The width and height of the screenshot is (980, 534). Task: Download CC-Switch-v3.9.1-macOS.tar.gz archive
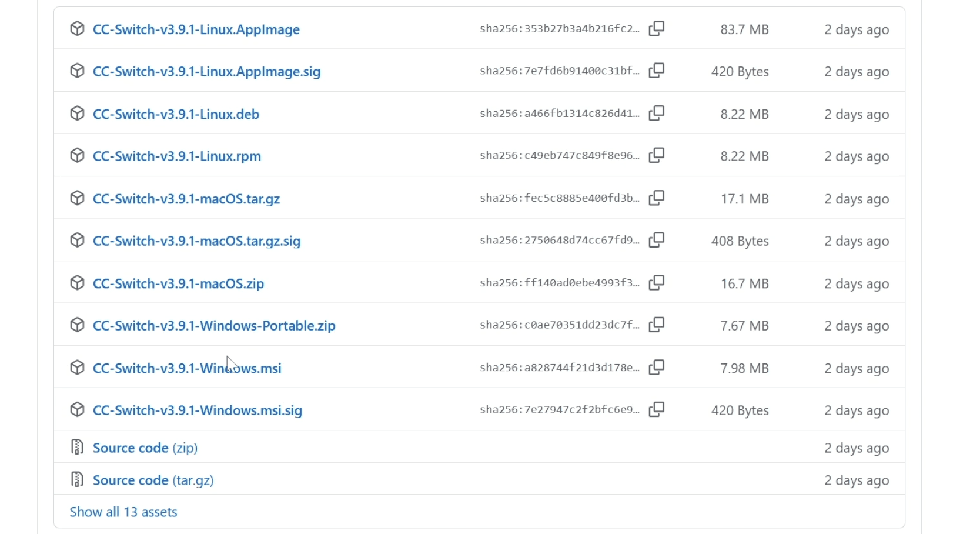[186, 199]
